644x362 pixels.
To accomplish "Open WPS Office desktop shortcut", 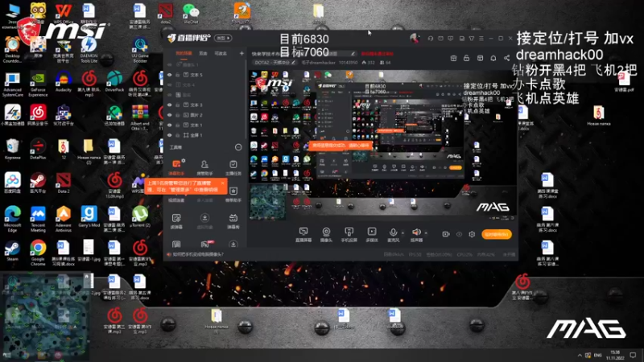I will tap(64, 14).
